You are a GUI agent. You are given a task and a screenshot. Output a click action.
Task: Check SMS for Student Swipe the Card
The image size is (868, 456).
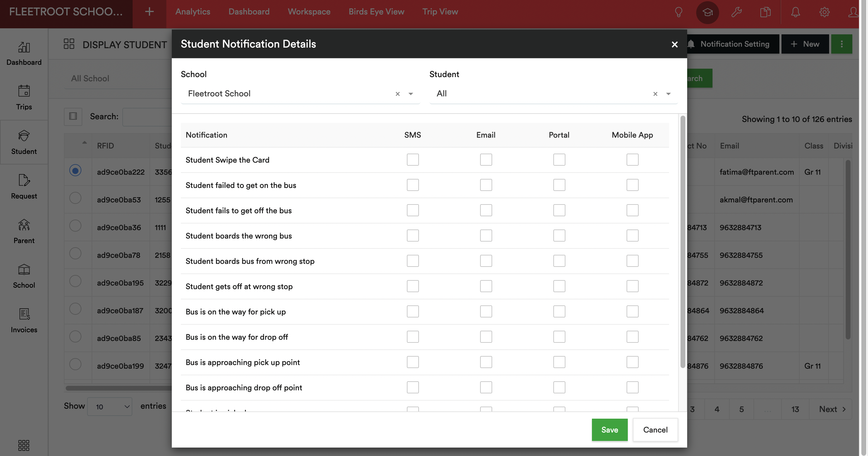(x=413, y=160)
